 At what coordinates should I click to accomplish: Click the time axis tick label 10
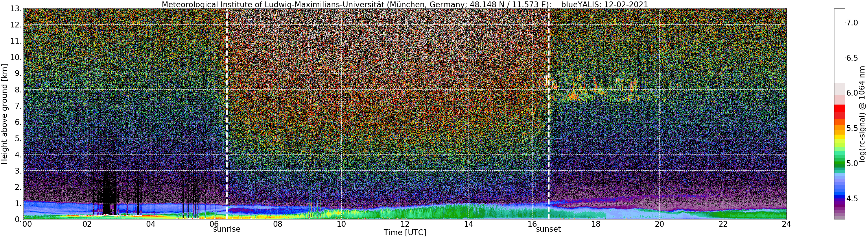(x=341, y=224)
